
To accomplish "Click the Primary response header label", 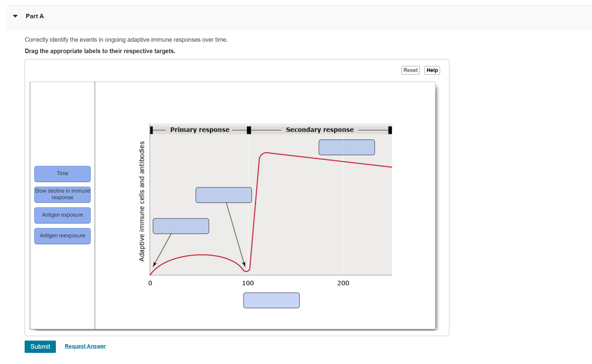I will click(200, 130).
